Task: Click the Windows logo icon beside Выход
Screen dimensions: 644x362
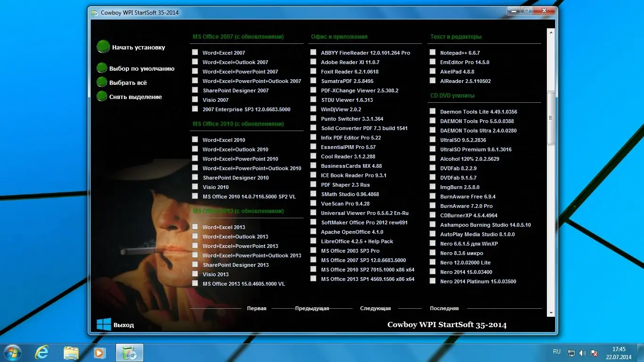Action: 104,324
